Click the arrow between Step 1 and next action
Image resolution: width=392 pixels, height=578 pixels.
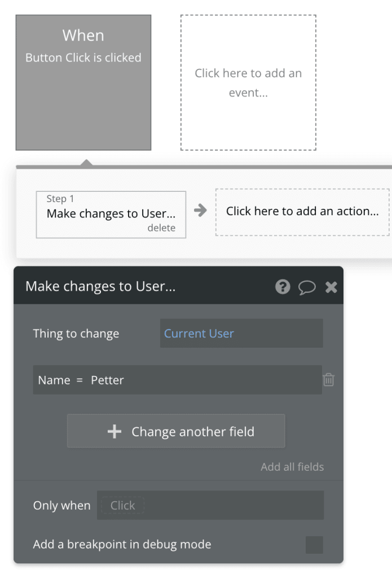click(201, 210)
